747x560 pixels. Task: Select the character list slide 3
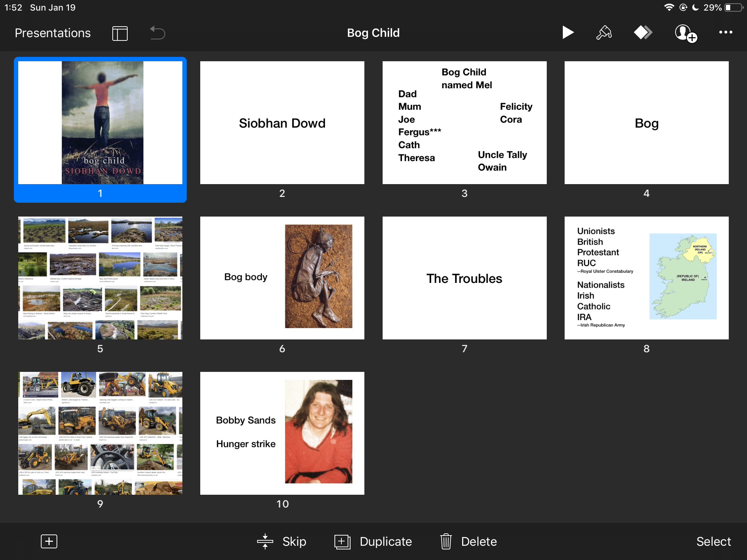tap(464, 123)
